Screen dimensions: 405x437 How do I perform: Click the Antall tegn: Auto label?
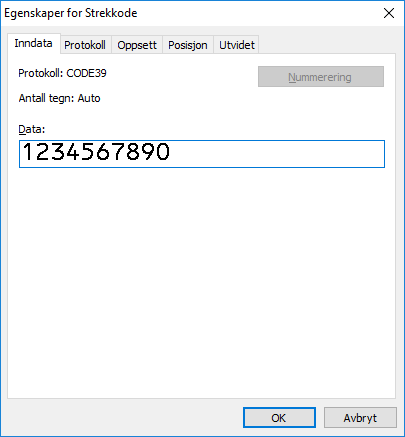point(59,98)
